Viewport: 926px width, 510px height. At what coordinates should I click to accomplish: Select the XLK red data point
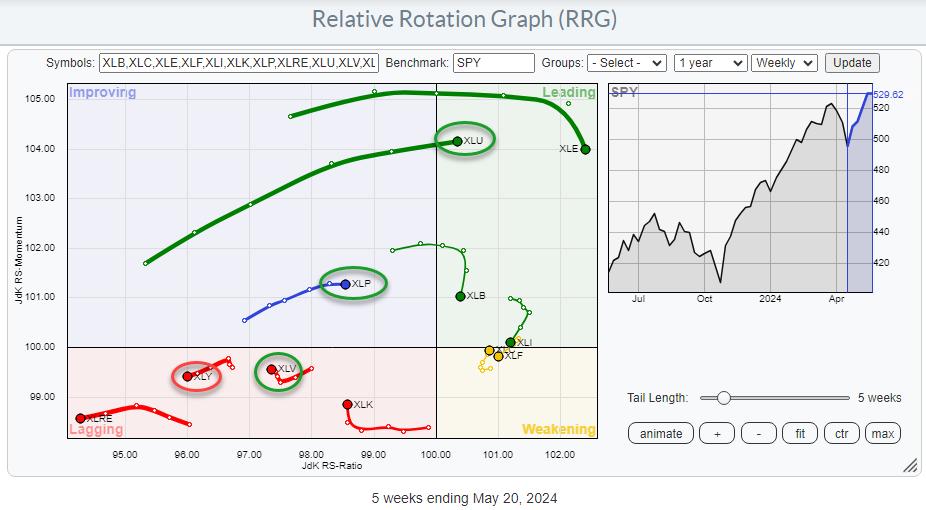347,404
